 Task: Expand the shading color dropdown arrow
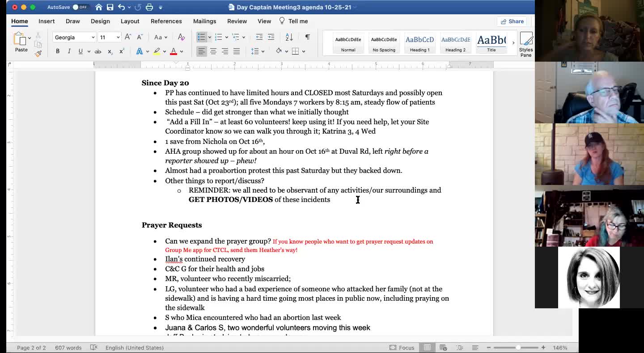[286, 51]
